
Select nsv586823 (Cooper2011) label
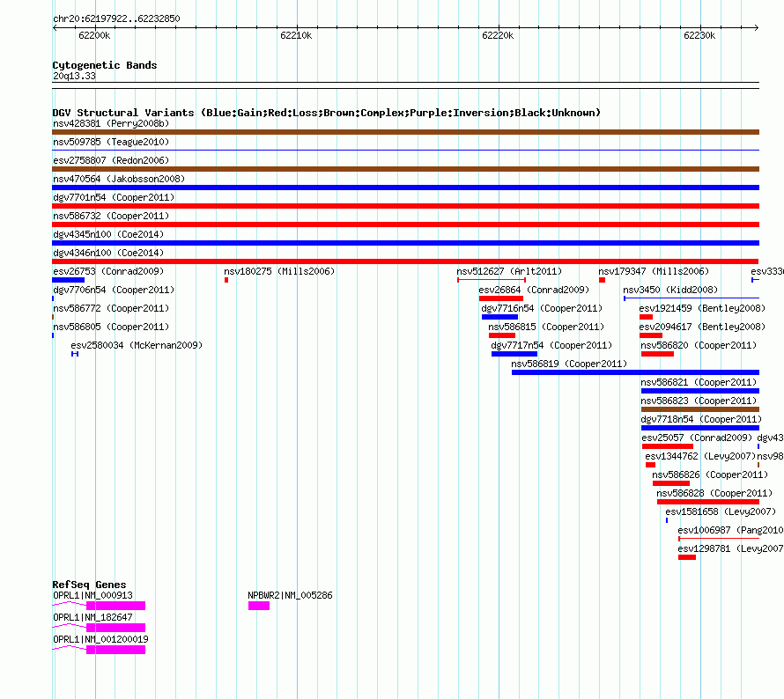[x=699, y=401]
